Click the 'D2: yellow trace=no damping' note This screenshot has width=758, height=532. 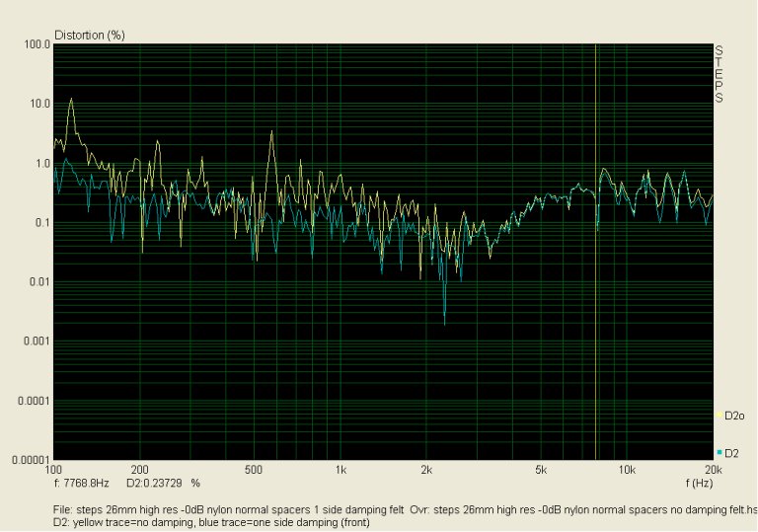211,522
